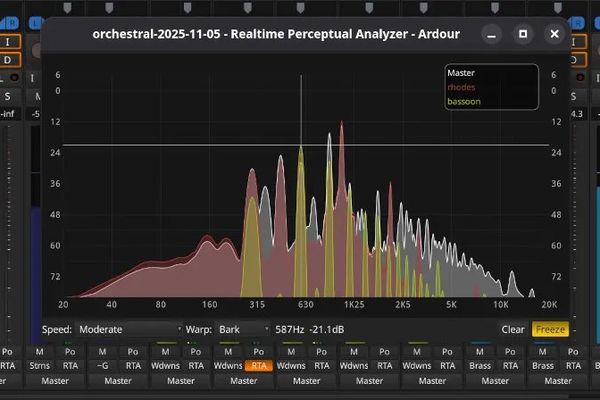600x400 pixels.
Task: Open the Speed dropdown showing Moderate
Action: tap(127, 329)
